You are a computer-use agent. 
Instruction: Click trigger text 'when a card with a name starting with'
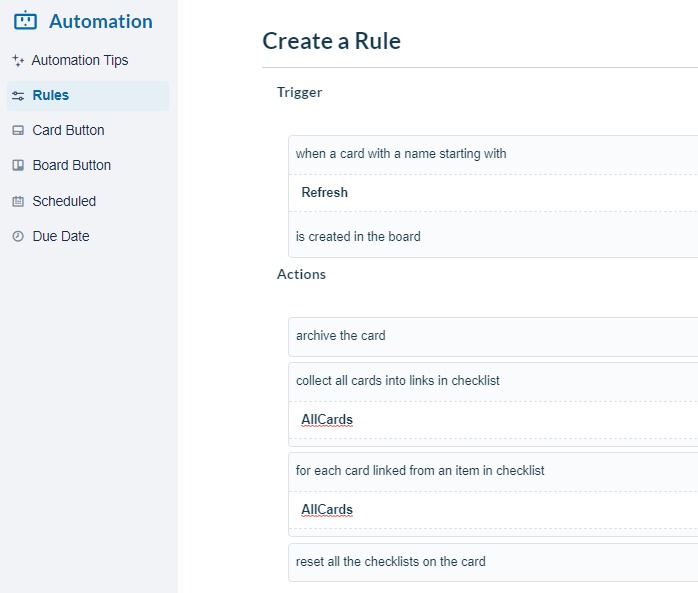(x=401, y=154)
